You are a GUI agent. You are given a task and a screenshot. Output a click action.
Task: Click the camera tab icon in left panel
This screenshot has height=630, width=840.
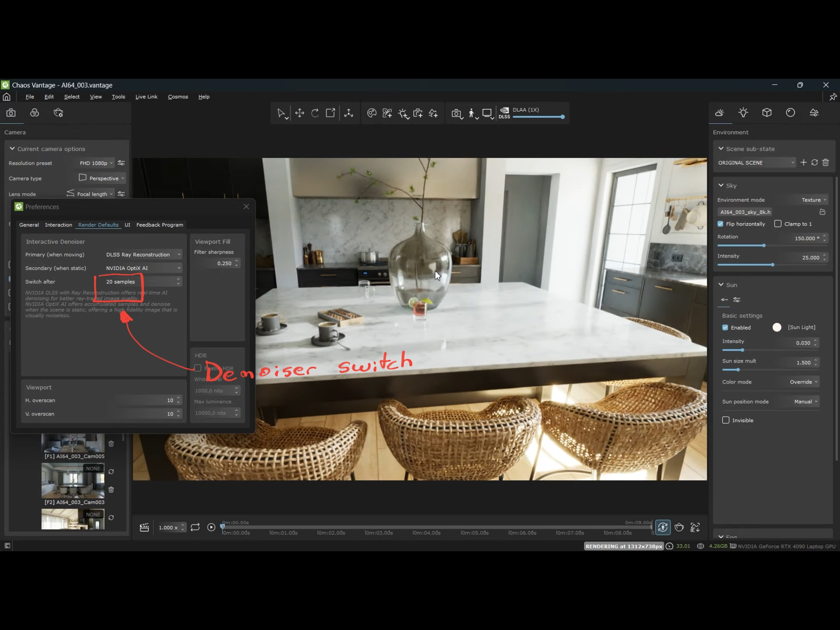click(x=11, y=113)
